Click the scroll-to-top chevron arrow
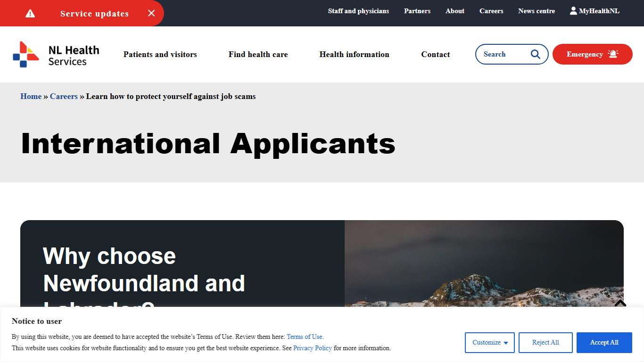The width and height of the screenshot is (644, 362). [x=620, y=304]
